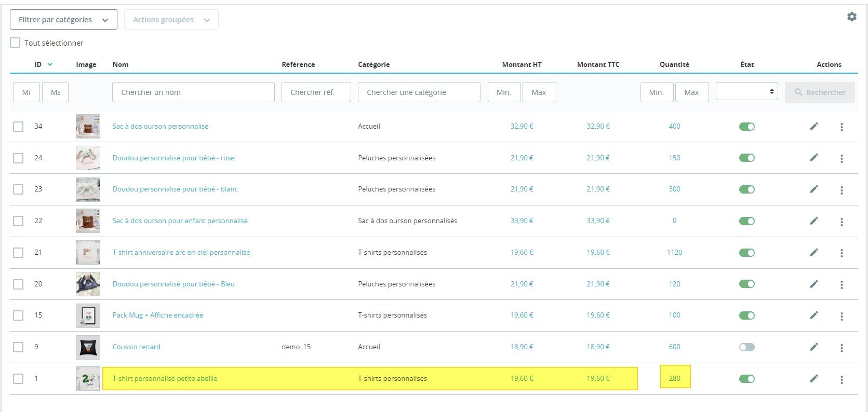Expand Filtrer par catégories dropdown

click(x=63, y=20)
